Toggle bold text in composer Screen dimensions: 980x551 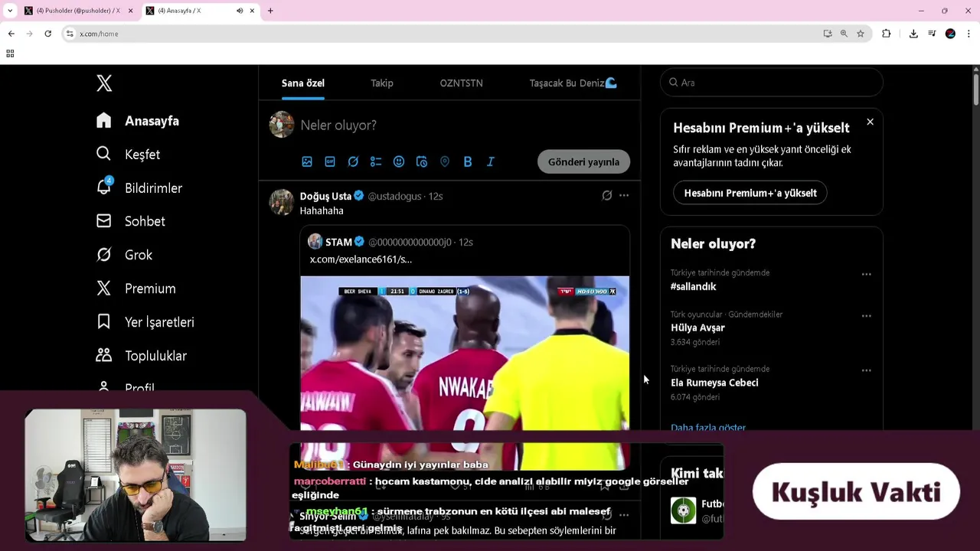pyautogui.click(x=468, y=161)
